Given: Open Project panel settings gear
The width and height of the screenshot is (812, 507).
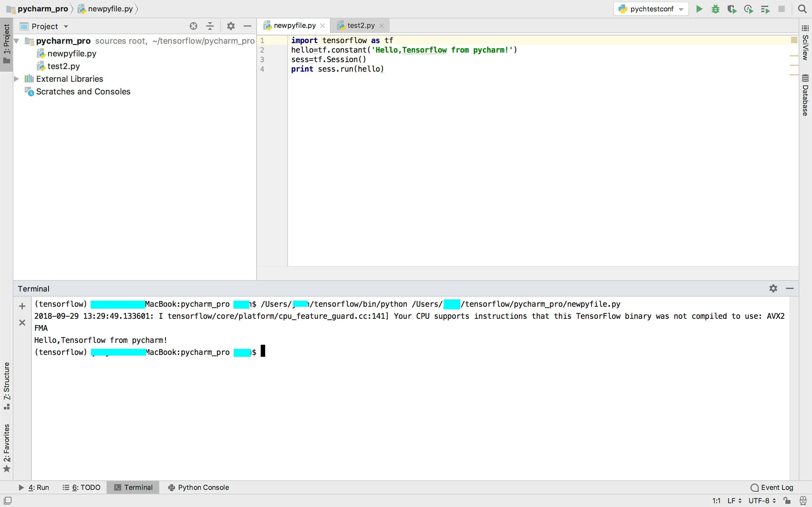Looking at the screenshot, I should pos(231,26).
